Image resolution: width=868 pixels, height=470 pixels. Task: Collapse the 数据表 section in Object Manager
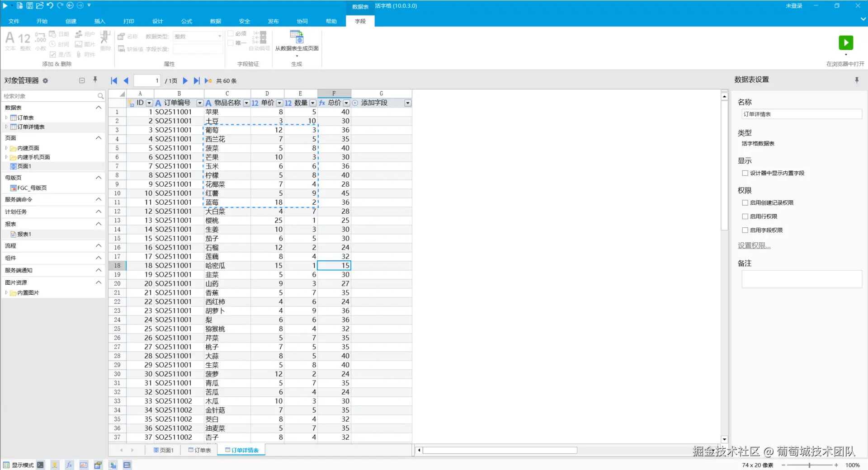(x=99, y=108)
